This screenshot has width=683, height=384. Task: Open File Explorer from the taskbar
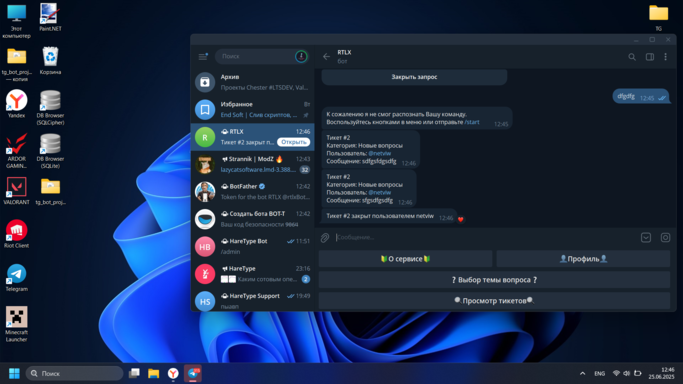(153, 374)
